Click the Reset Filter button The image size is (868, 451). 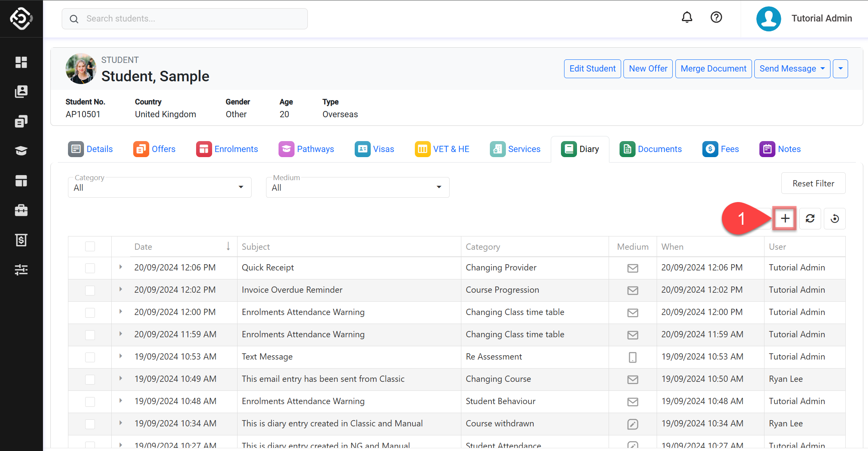coord(813,183)
